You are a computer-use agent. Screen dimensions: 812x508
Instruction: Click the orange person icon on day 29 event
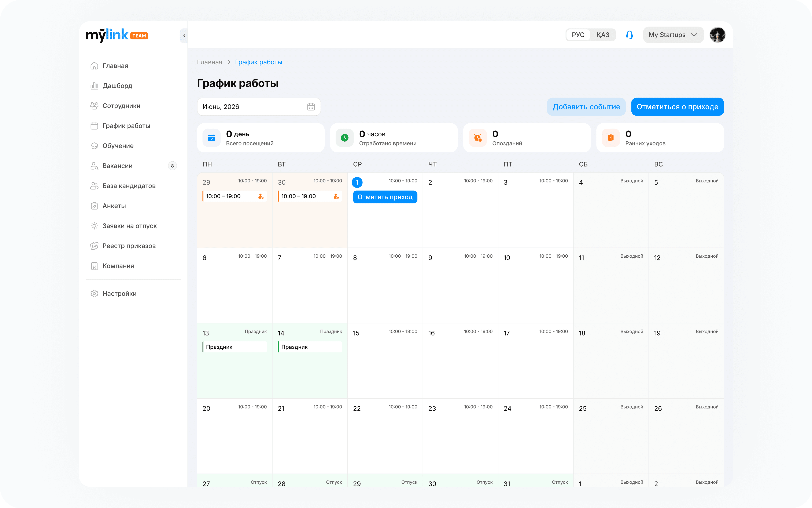(x=261, y=196)
